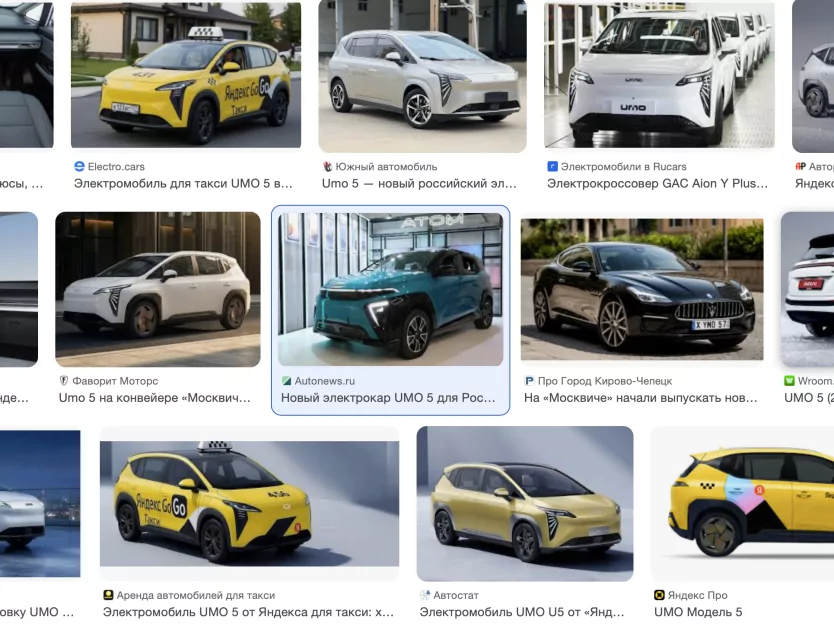This screenshot has width=834, height=630.
Task: Open the white UMO front-view factory image
Action: [659, 75]
